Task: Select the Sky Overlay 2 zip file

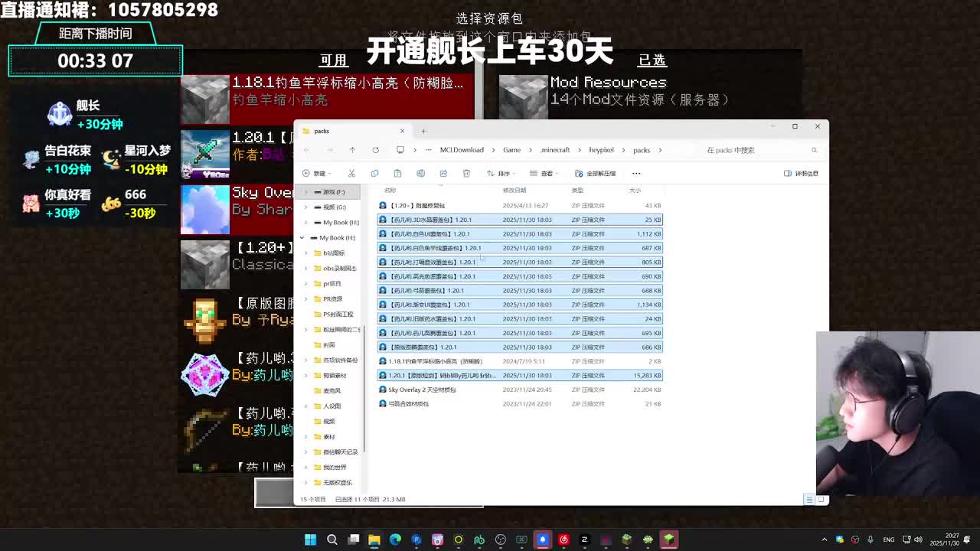Action: pos(520,390)
